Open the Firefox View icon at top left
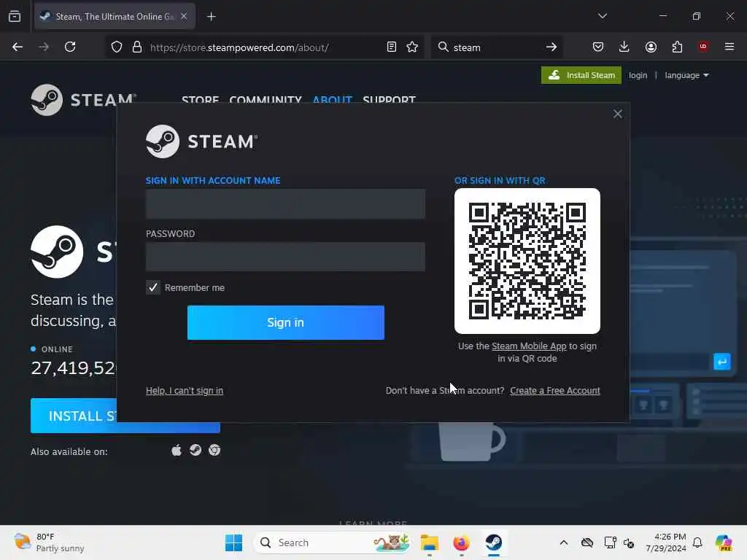Image resolution: width=747 pixels, height=560 pixels. pyautogui.click(x=15, y=16)
